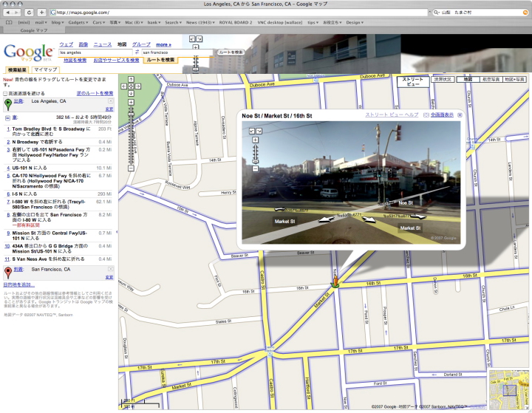
Task: Click the street view plus zoom button
Action: (256, 140)
